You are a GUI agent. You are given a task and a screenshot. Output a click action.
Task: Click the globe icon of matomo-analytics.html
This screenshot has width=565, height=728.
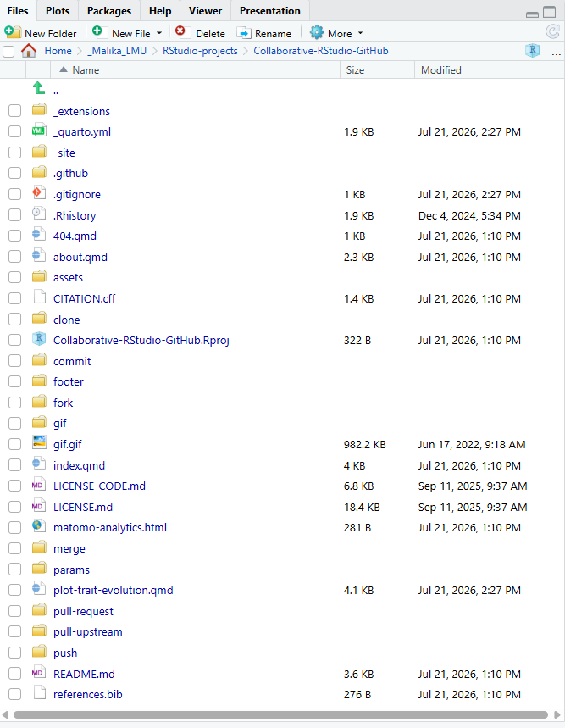(x=39, y=526)
